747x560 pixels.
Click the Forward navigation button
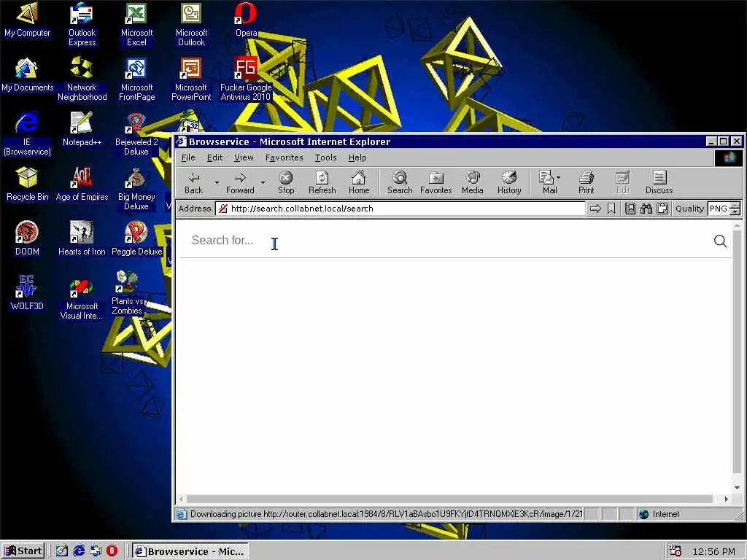240,183
